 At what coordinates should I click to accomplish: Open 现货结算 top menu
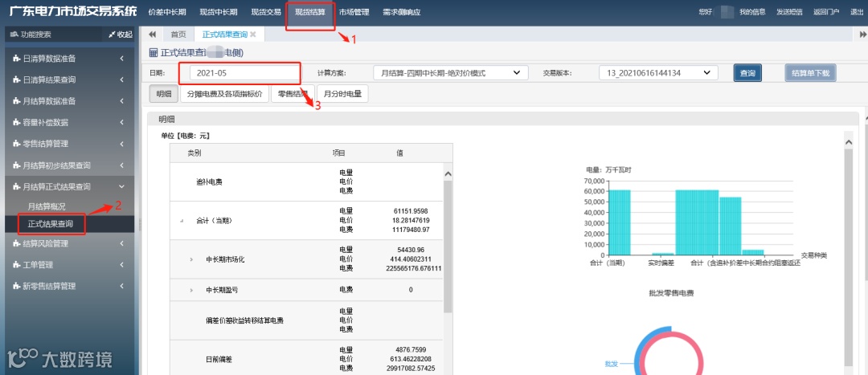310,12
